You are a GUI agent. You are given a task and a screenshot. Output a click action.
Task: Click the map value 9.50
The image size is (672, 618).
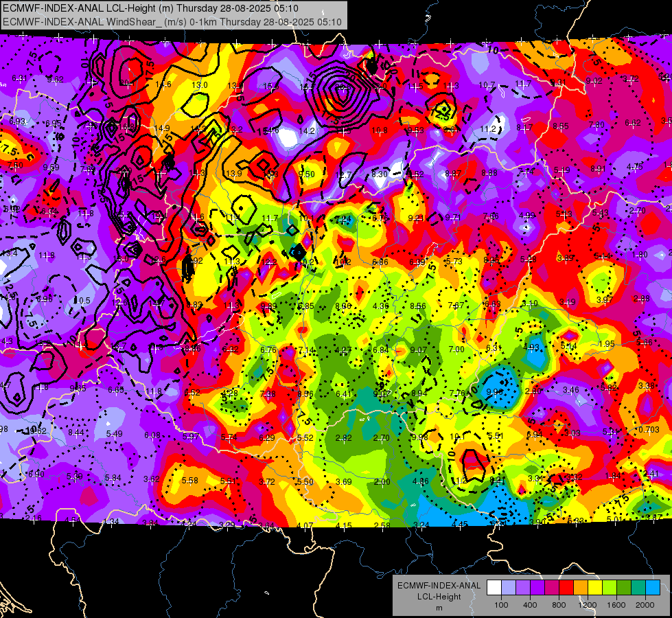(306, 174)
